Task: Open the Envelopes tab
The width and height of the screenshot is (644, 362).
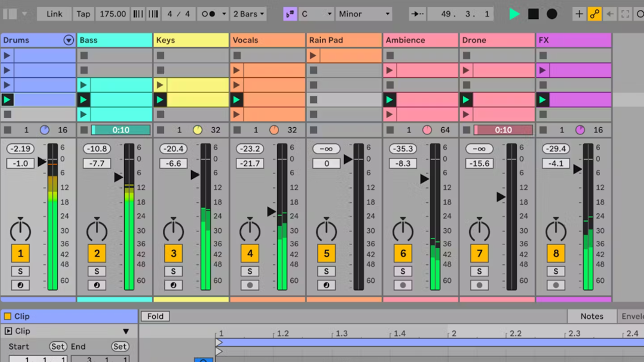Action: 632,316
